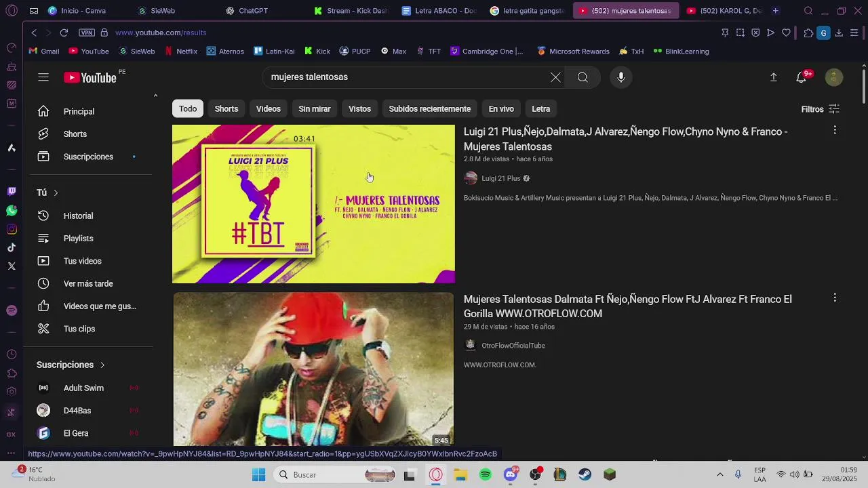Viewport: 868px width, 488px height.
Task: Open the YouTube guide hamburger menu
Action: [x=43, y=77]
